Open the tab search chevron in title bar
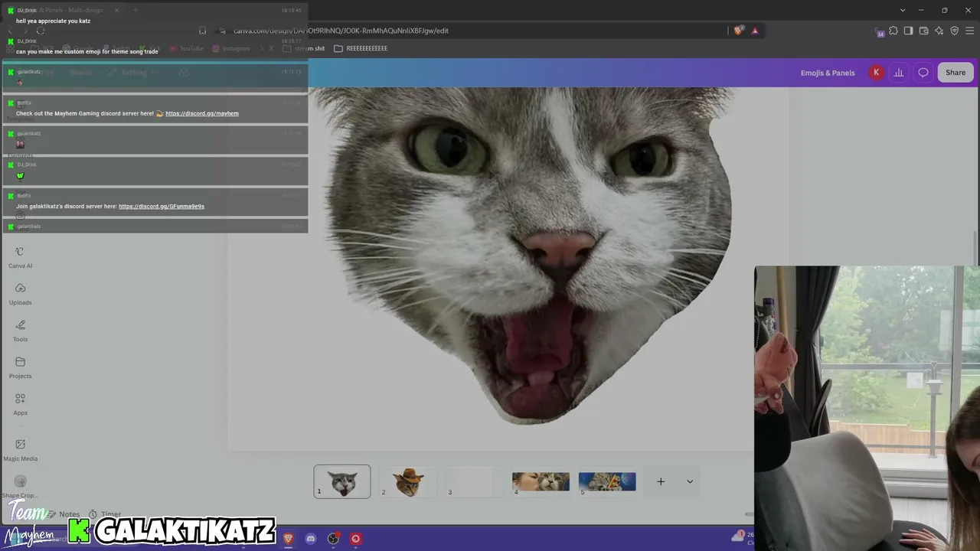Image resolution: width=980 pixels, height=551 pixels. (x=903, y=10)
